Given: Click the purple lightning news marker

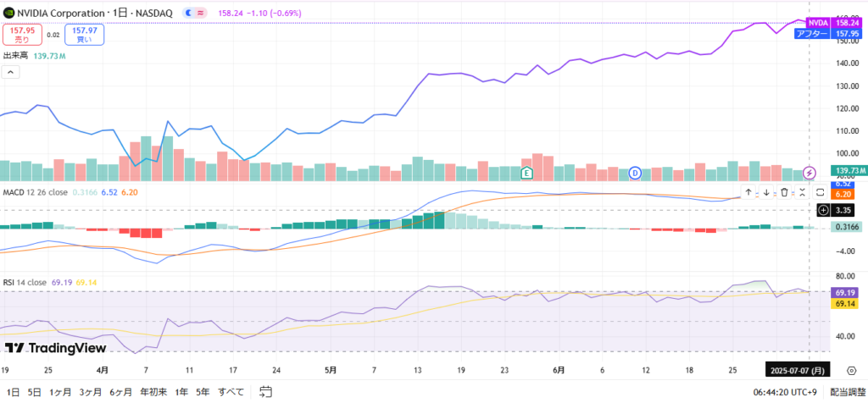Looking at the screenshot, I should click(810, 173).
